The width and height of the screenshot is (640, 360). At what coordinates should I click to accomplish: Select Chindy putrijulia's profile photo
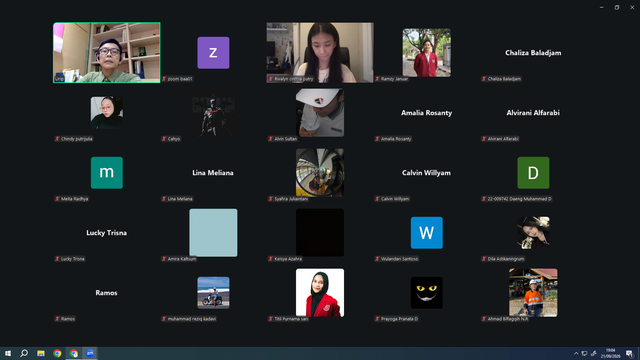107,113
